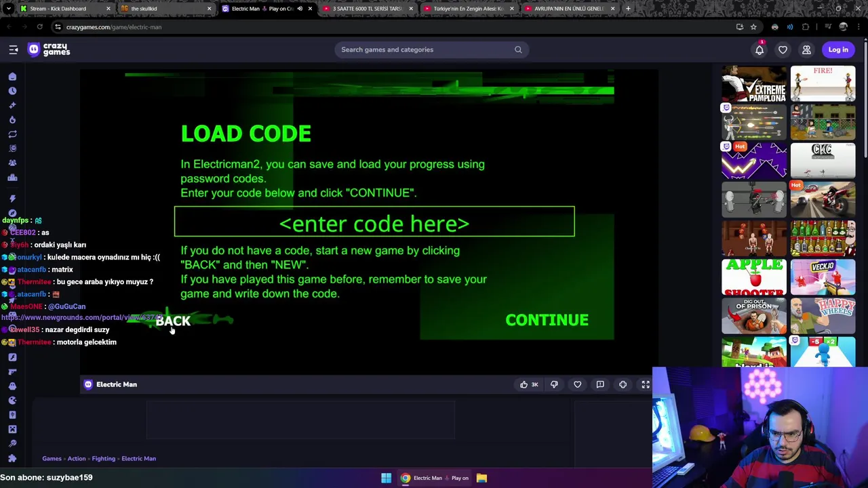Report a bug with the flag icon
Viewport: 868px width, 488px height.
coord(600,384)
